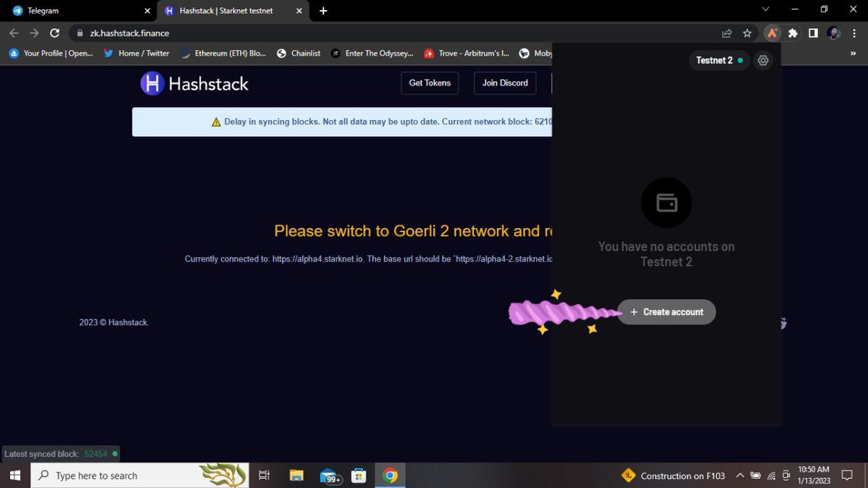Open the Argent X wallet extension icon
This screenshot has width=868, height=488.
coord(773,33)
